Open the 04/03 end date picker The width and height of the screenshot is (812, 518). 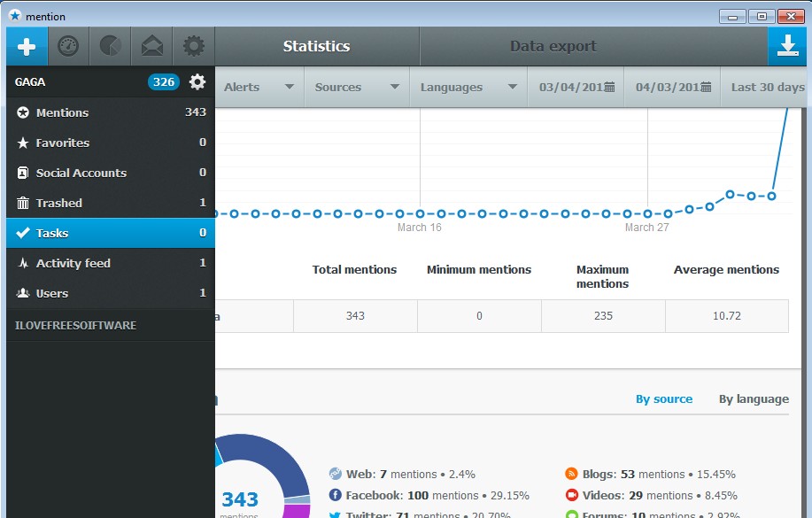pos(673,88)
